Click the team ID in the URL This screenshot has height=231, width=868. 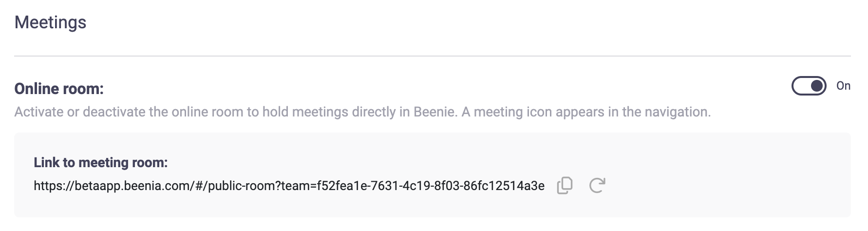tap(431, 186)
